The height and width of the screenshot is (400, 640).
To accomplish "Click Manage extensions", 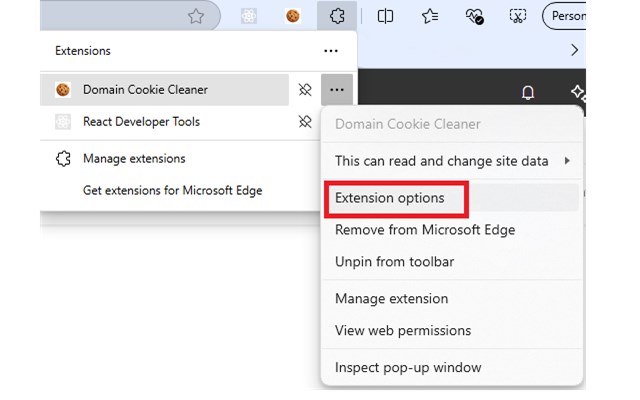I will 134,159.
